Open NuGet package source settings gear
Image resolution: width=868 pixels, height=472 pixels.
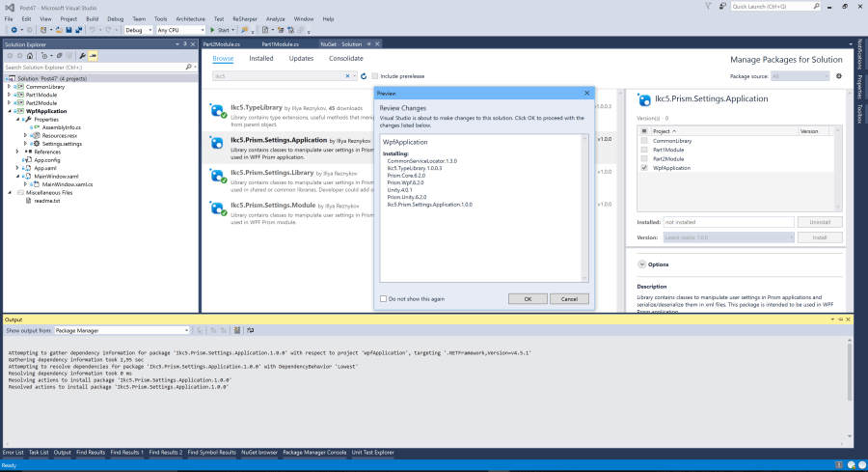click(839, 76)
